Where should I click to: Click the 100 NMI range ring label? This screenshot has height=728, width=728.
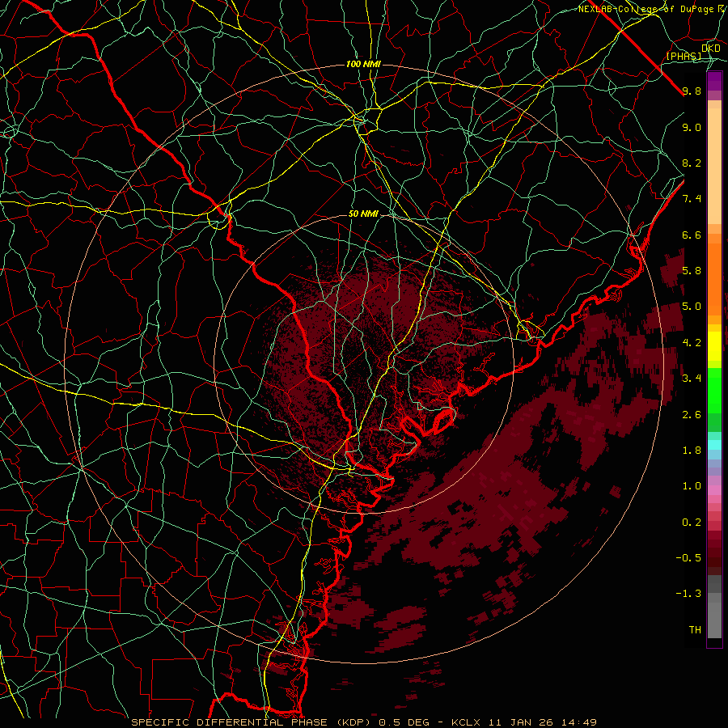[x=363, y=64]
